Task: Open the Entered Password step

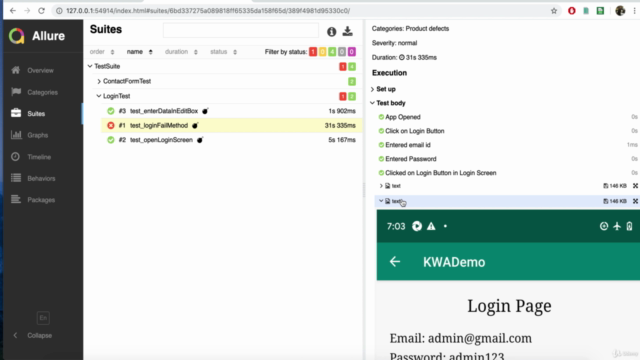Action: tap(411, 159)
